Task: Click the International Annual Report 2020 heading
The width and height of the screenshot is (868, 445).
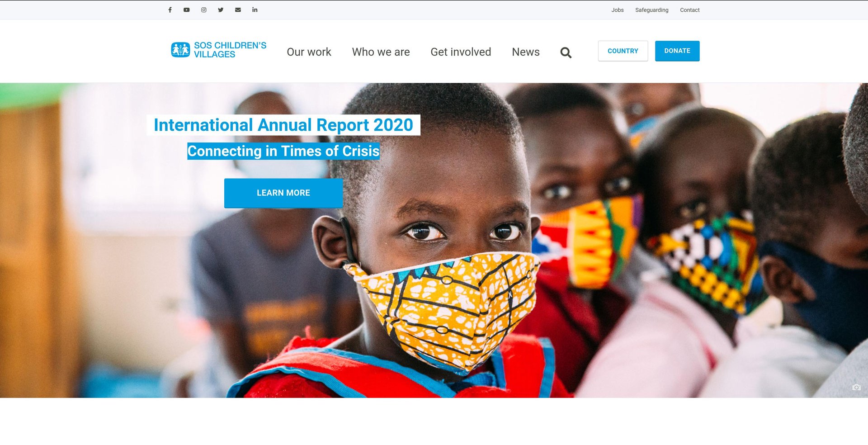Action: tap(283, 125)
